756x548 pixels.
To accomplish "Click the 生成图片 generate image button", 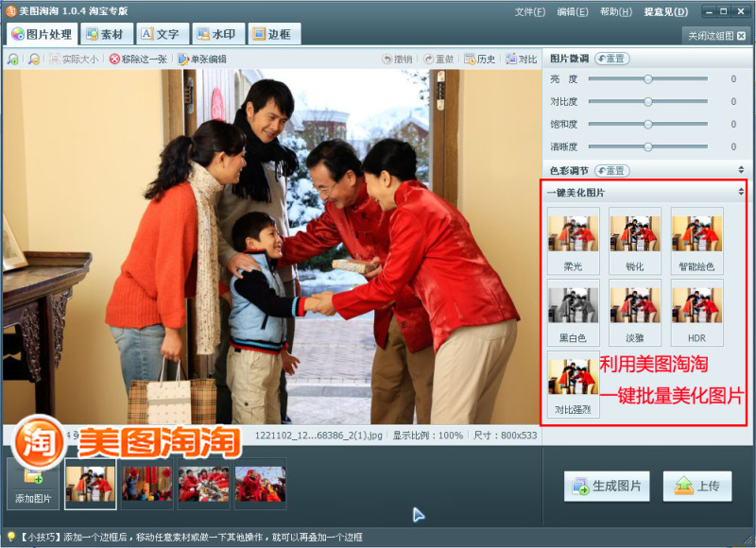I will tap(607, 487).
